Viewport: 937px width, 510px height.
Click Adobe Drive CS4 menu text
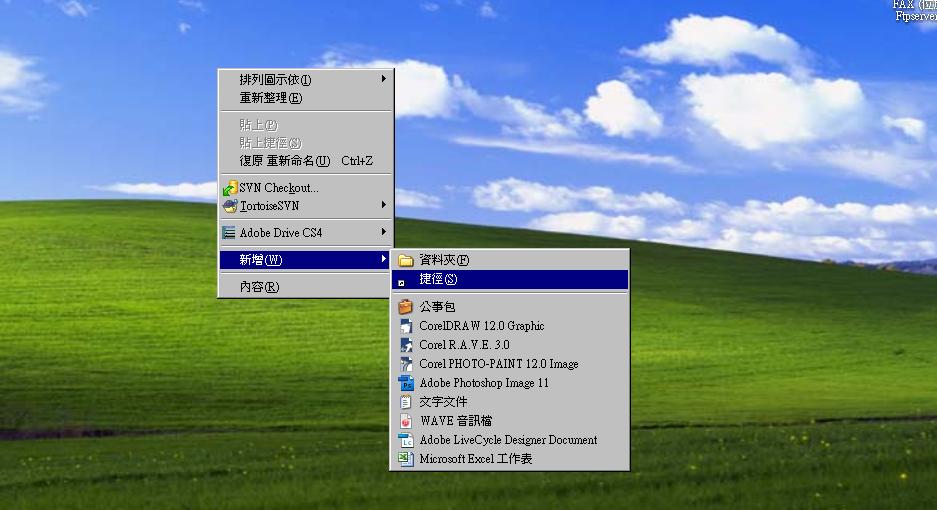281,233
